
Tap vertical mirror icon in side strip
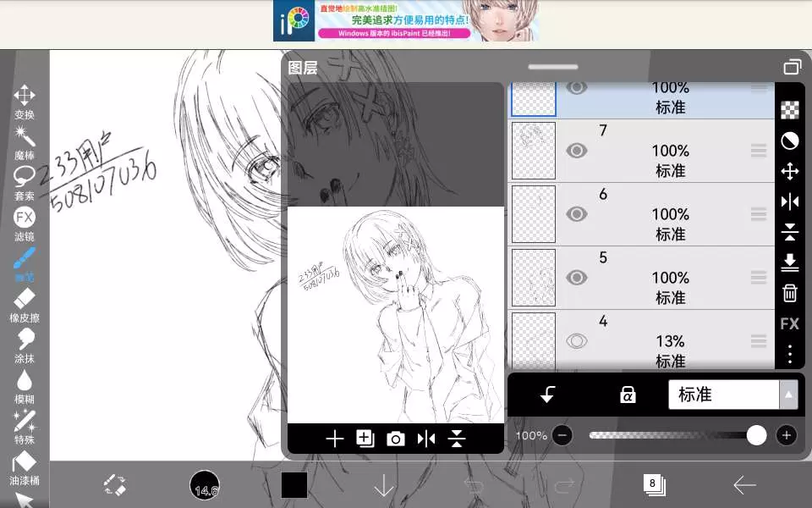click(790, 232)
